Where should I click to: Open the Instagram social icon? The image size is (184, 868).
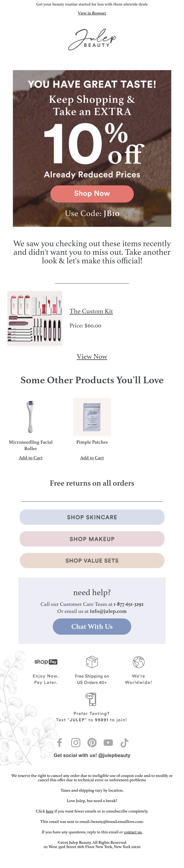pos(76,742)
